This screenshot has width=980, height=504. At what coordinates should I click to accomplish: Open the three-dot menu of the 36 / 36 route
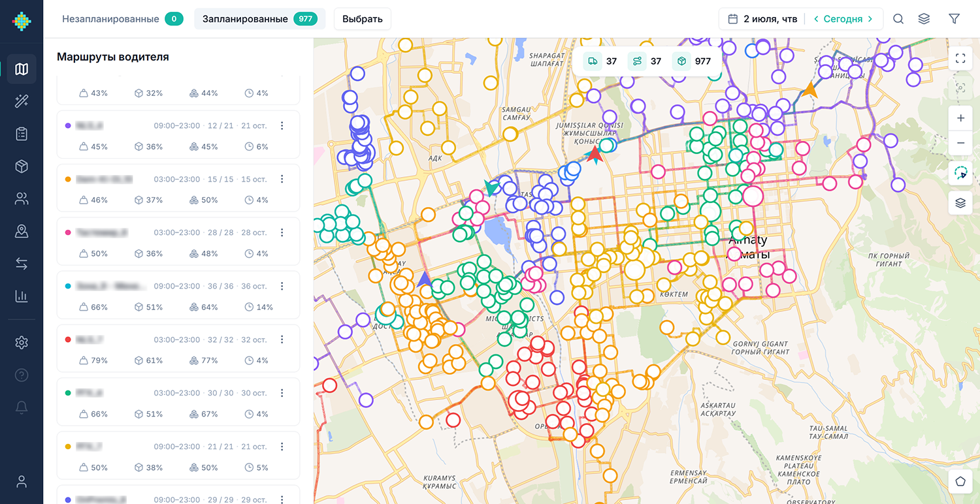pyautogui.click(x=282, y=286)
